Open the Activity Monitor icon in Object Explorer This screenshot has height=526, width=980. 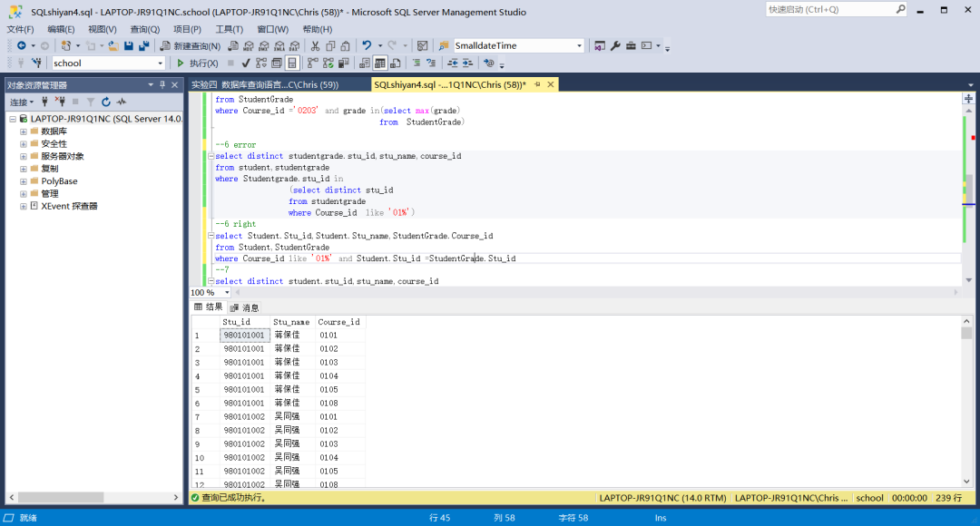tap(121, 102)
